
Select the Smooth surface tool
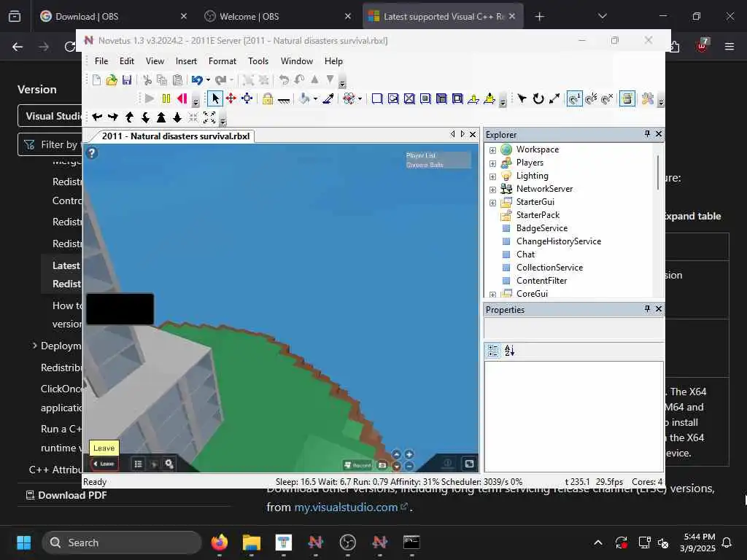[x=377, y=98]
